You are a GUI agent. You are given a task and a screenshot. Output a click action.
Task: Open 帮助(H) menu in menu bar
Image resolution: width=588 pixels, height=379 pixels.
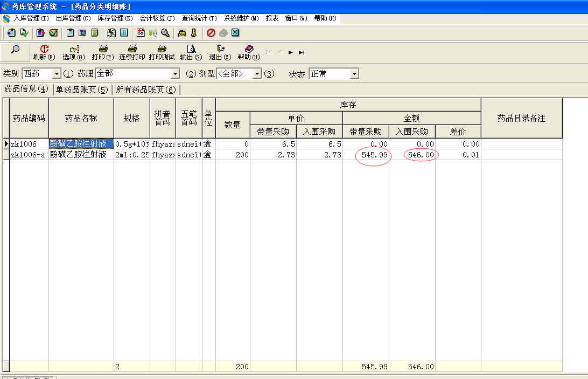pyautogui.click(x=325, y=18)
